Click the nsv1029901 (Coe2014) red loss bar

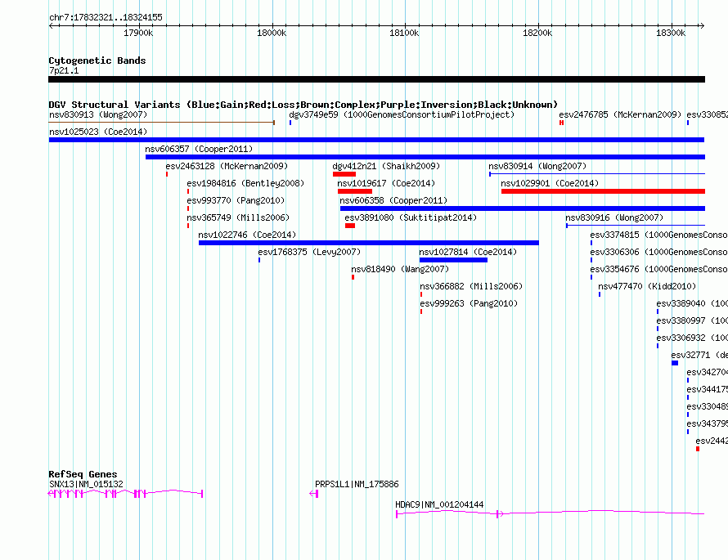(x=603, y=191)
